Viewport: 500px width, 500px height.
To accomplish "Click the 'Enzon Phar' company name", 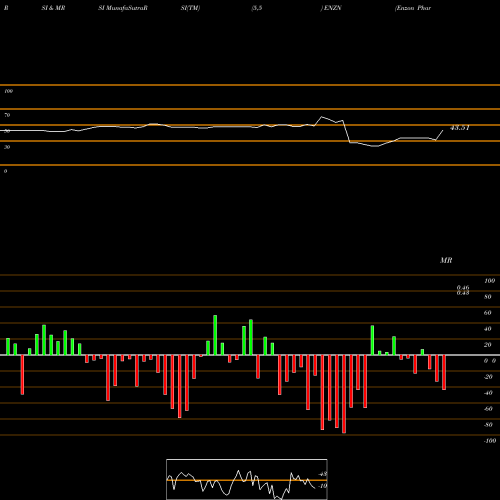I will (x=413, y=8).
